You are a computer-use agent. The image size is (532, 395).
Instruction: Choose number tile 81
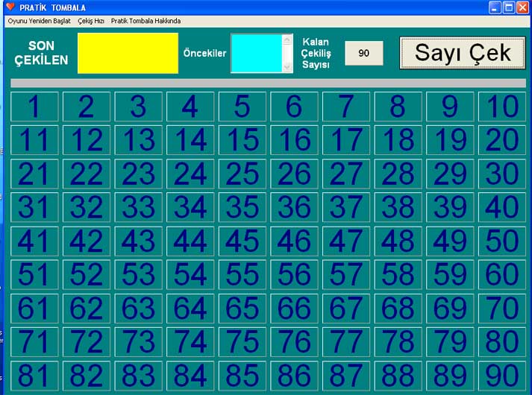[x=34, y=376]
